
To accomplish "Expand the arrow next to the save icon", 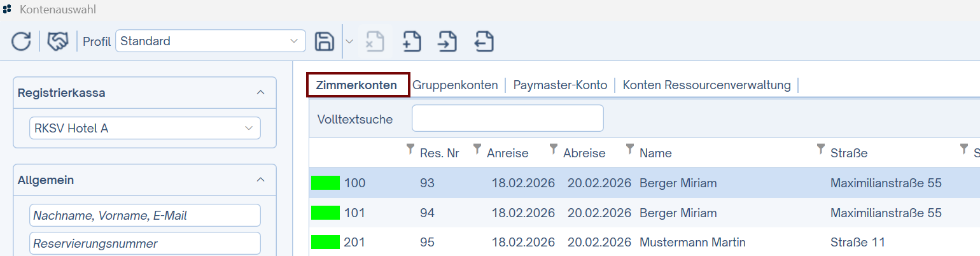I will pyautogui.click(x=349, y=42).
